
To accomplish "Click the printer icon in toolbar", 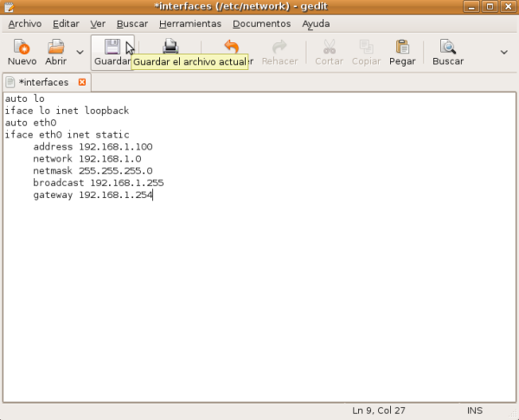I will (x=171, y=47).
